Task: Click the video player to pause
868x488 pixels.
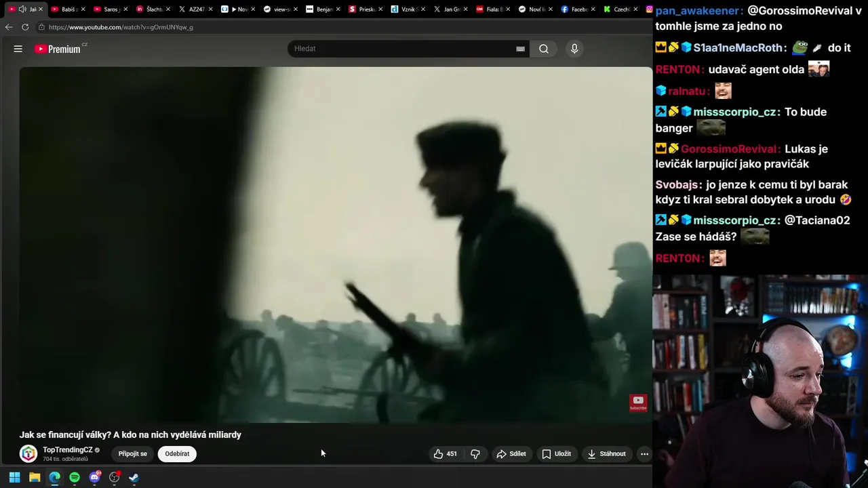Action: tap(336, 244)
